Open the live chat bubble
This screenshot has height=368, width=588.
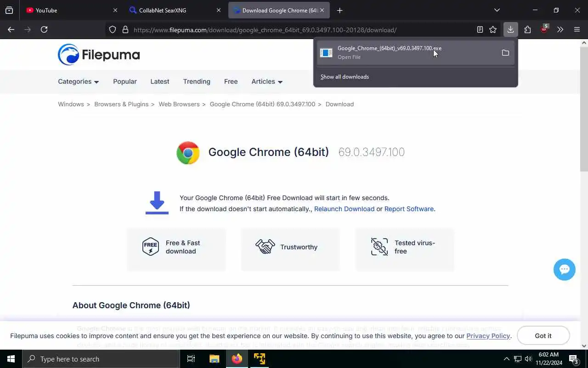tap(565, 270)
